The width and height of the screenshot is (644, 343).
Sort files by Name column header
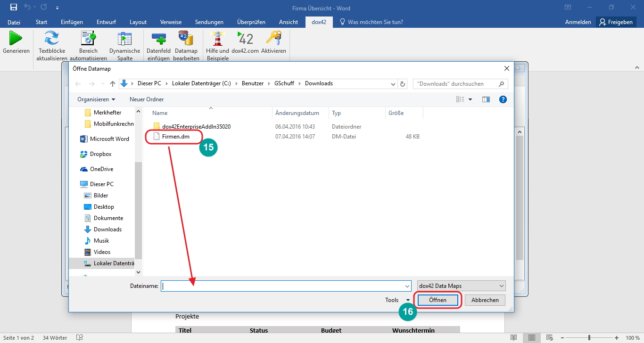pos(211,113)
